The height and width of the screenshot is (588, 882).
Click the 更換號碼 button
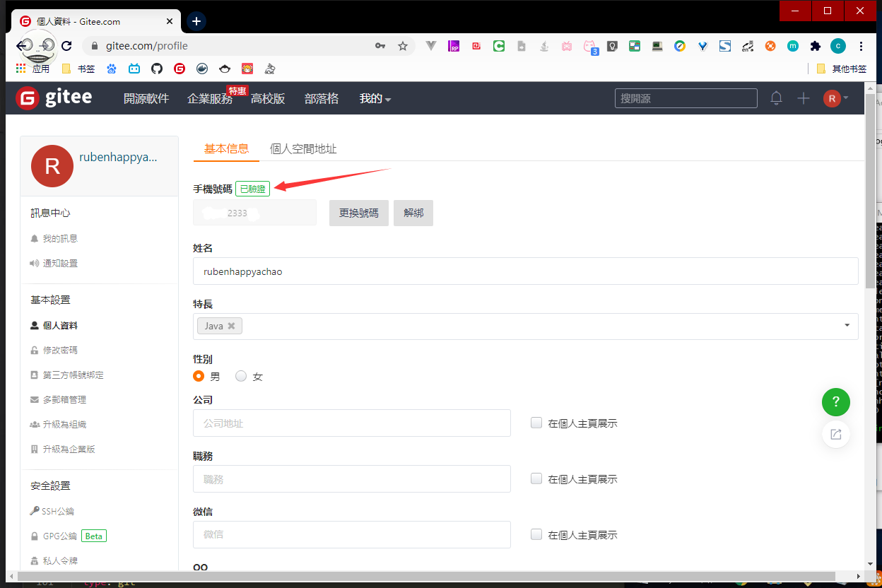pos(358,213)
